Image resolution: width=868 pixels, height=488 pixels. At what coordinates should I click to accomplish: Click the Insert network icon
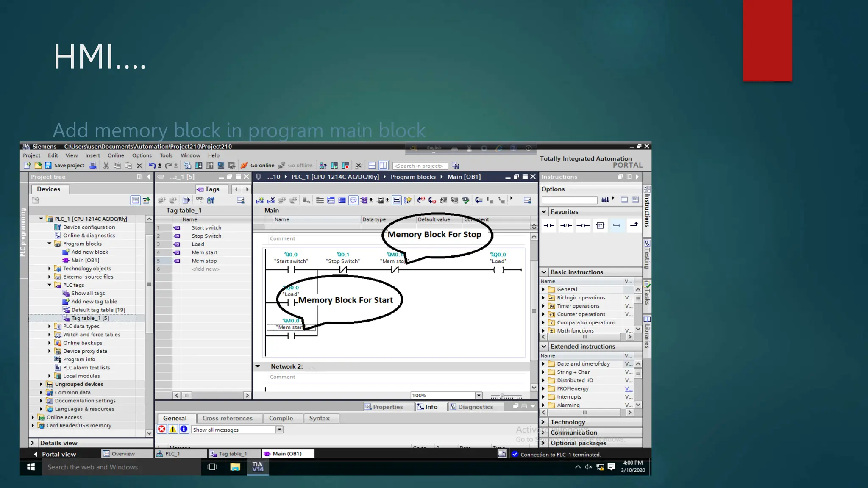coord(260,200)
